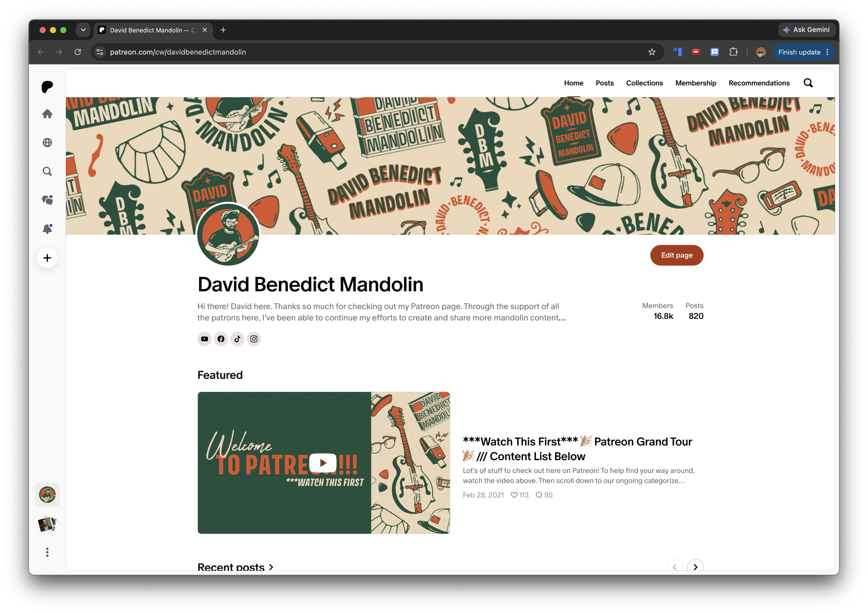Expand Recent posts via its chevron heading
868x613 pixels.
click(235, 567)
